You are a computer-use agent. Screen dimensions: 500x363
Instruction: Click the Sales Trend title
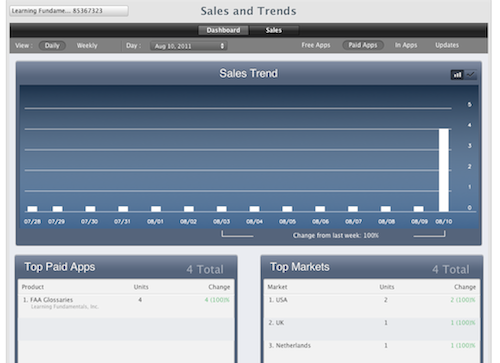[x=248, y=73]
